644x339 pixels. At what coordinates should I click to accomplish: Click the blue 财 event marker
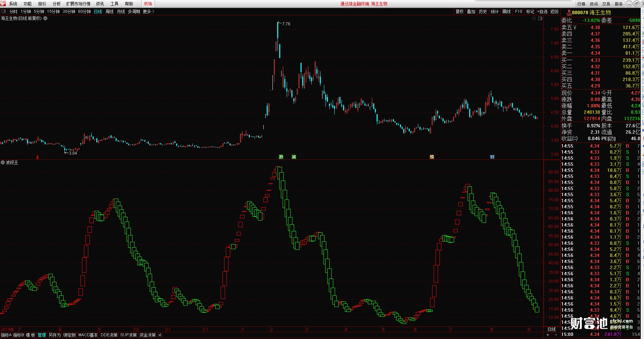coord(492,157)
